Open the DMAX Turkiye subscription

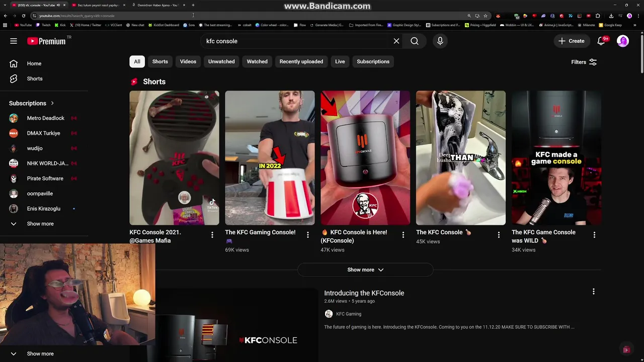click(x=44, y=133)
